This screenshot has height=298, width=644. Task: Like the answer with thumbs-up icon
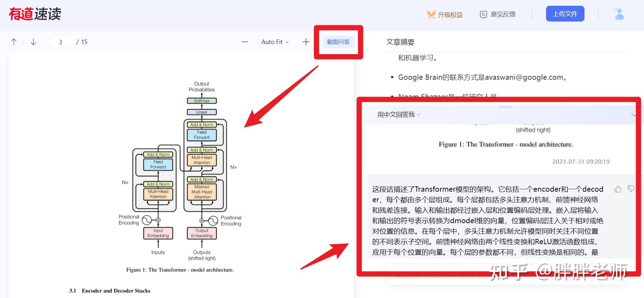[618, 189]
